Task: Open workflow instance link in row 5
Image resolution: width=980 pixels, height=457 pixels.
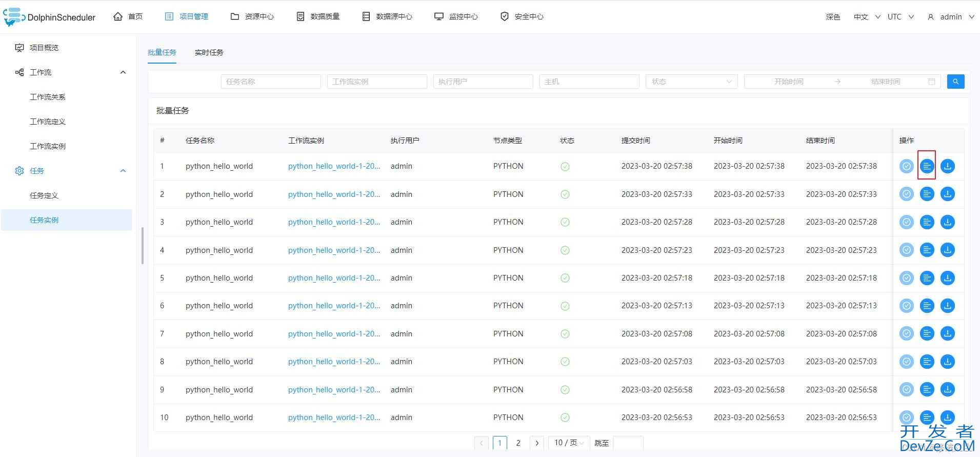Action: [334, 278]
